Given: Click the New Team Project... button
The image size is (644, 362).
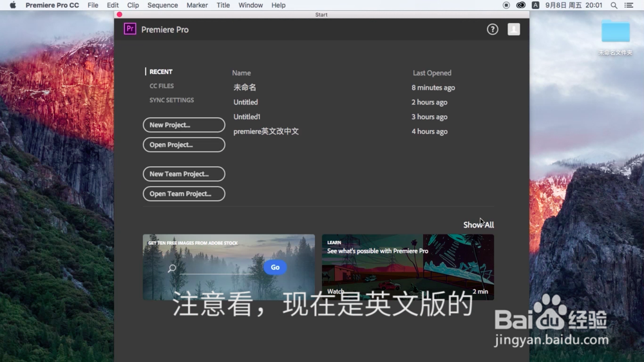Looking at the screenshot, I should click(184, 174).
